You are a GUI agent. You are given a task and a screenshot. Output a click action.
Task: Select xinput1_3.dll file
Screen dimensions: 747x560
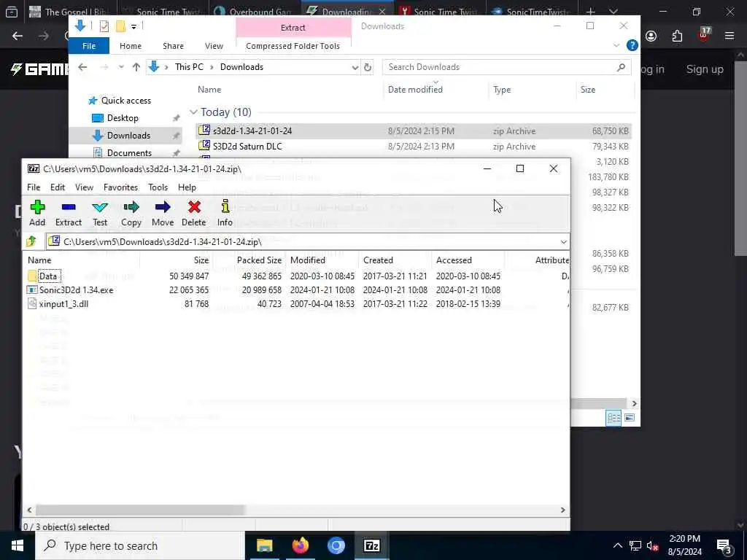click(63, 304)
